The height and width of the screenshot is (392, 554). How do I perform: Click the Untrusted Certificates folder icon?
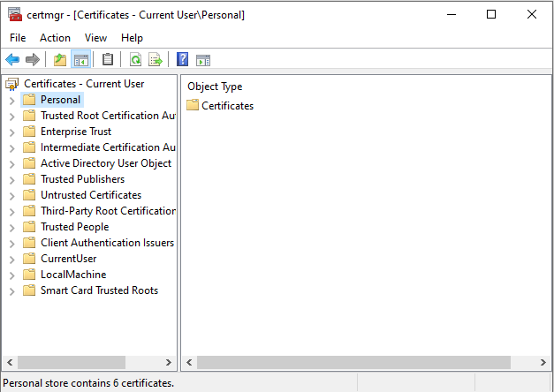click(x=29, y=195)
